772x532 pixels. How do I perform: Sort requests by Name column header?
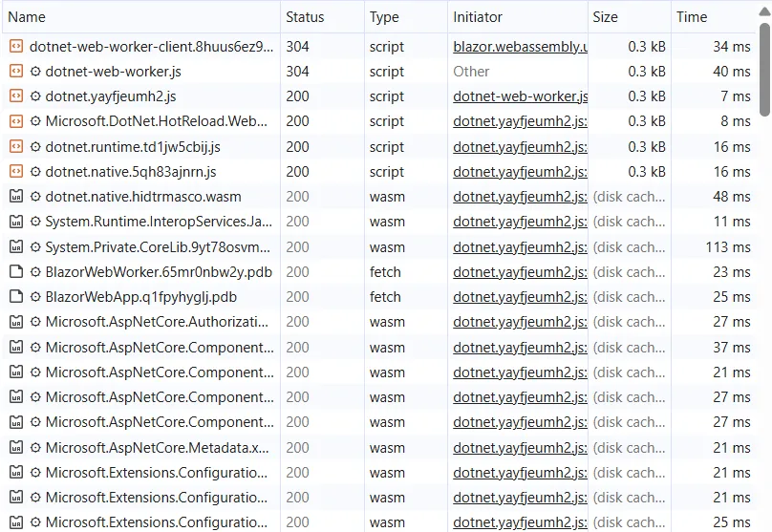(x=141, y=17)
